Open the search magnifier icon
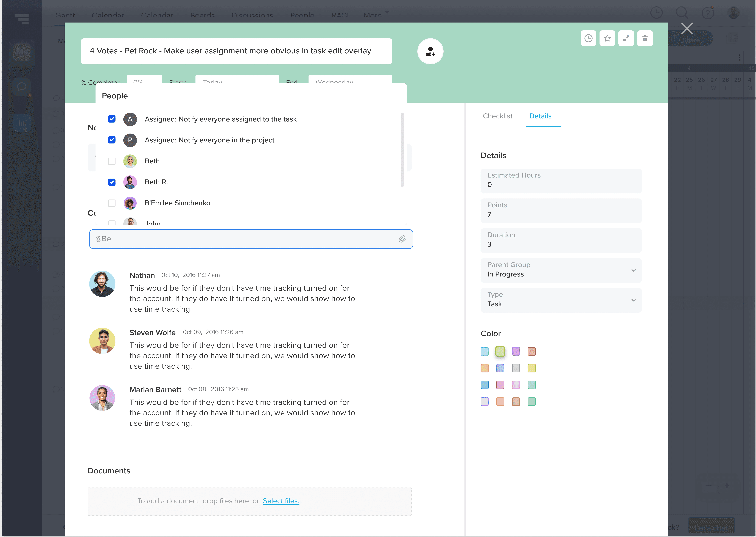 point(682,13)
